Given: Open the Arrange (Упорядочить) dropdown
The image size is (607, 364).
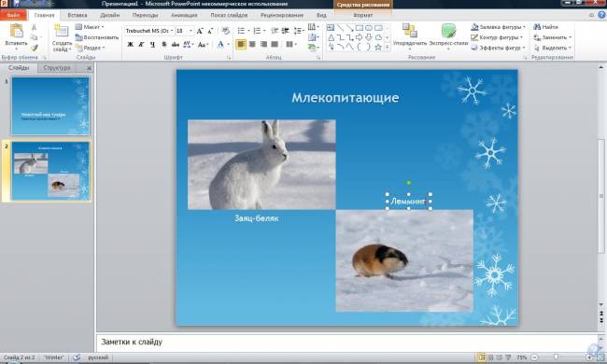Looking at the screenshot, I should 410,36.
